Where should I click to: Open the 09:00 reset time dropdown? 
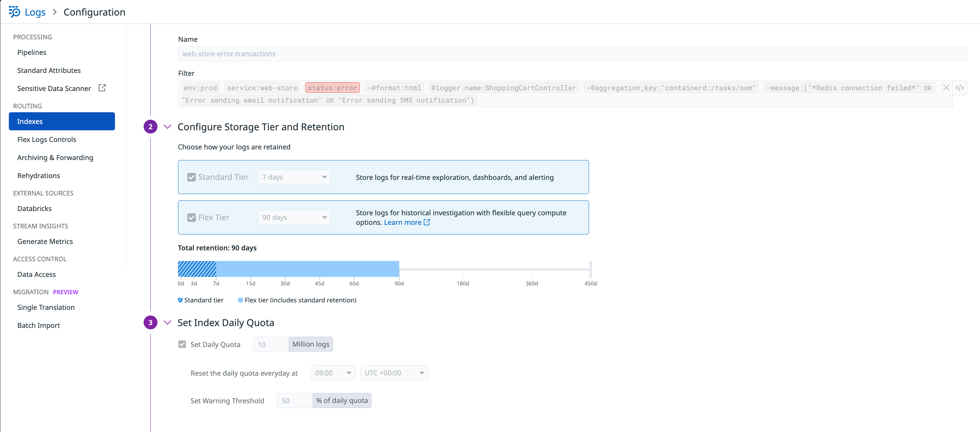tap(333, 373)
